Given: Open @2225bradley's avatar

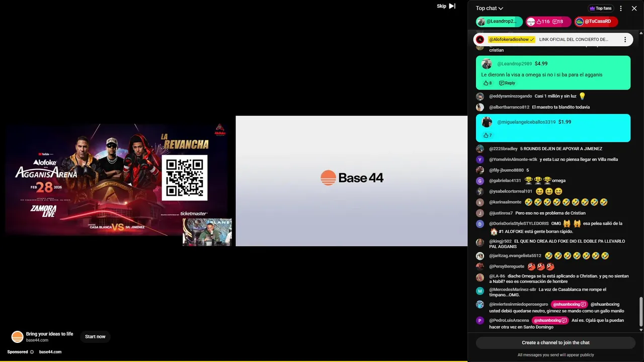Looking at the screenshot, I should click(x=480, y=149).
